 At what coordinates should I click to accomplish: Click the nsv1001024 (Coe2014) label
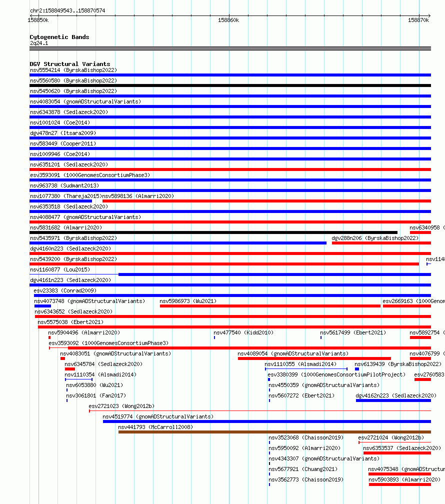click(60, 122)
